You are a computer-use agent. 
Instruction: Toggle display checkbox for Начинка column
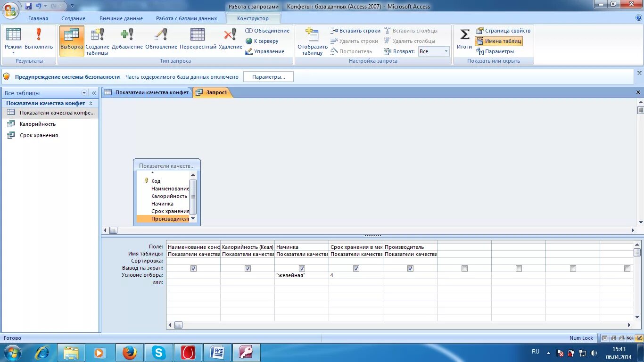click(x=302, y=268)
